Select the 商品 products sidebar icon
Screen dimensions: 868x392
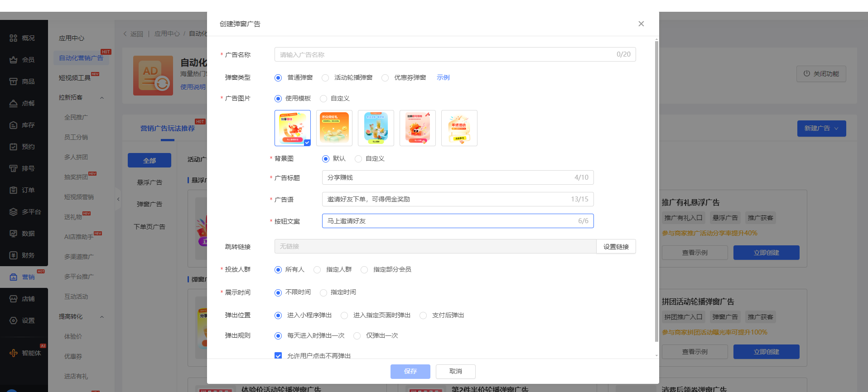pos(14,81)
